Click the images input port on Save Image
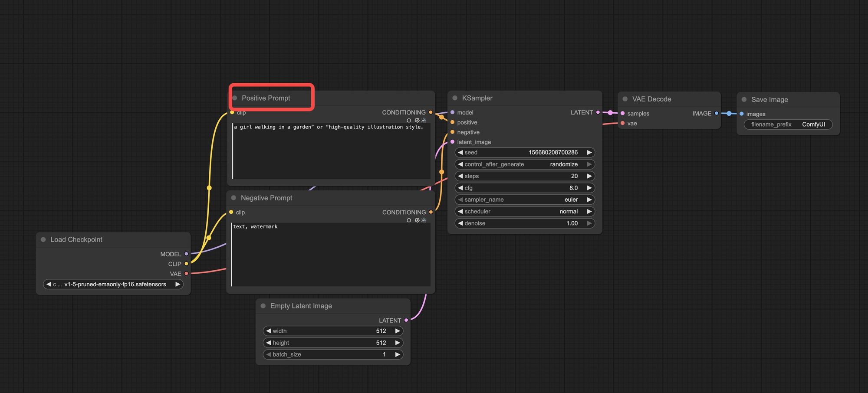 742,114
